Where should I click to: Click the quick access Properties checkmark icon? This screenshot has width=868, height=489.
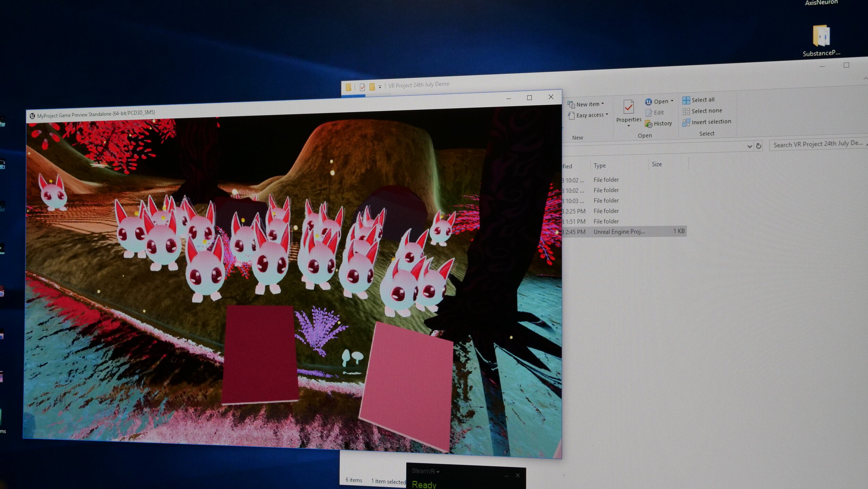point(362,87)
